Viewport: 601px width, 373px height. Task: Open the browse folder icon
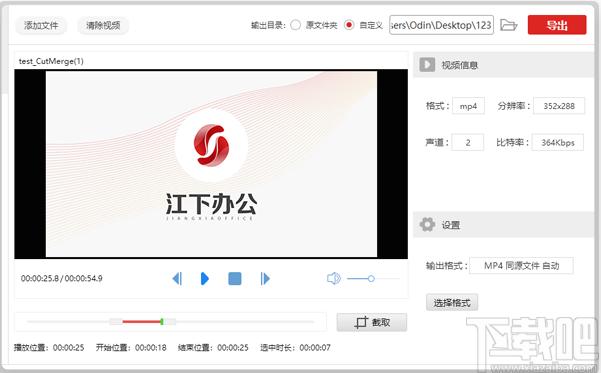tap(509, 25)
